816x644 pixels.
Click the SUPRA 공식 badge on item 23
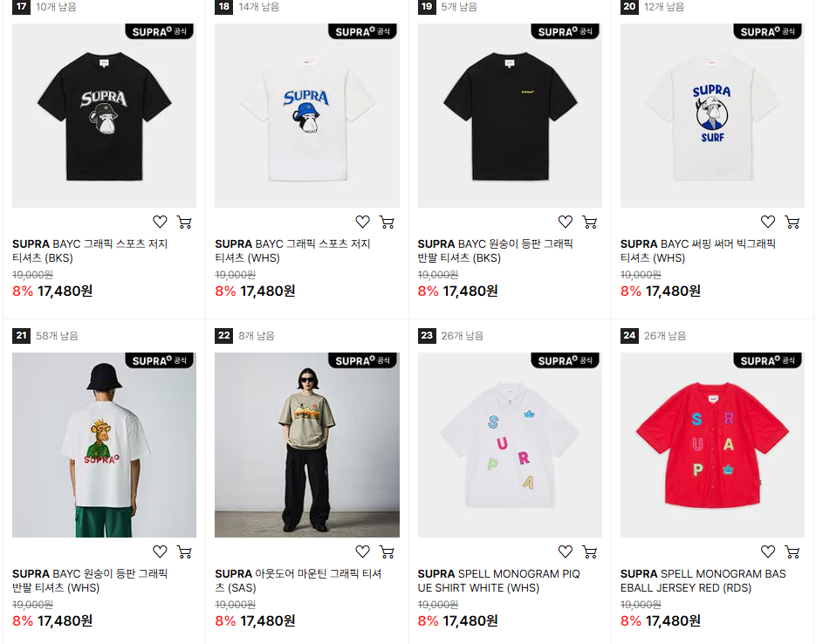click(566, 360)
